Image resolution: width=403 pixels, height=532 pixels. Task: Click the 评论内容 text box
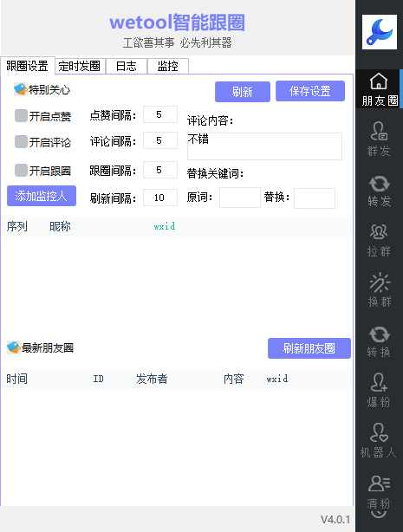pos(264,146)
